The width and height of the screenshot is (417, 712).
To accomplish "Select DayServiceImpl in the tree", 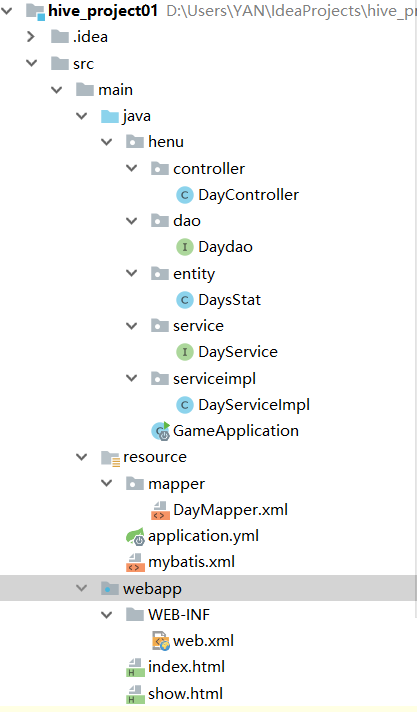I will 254,405.
